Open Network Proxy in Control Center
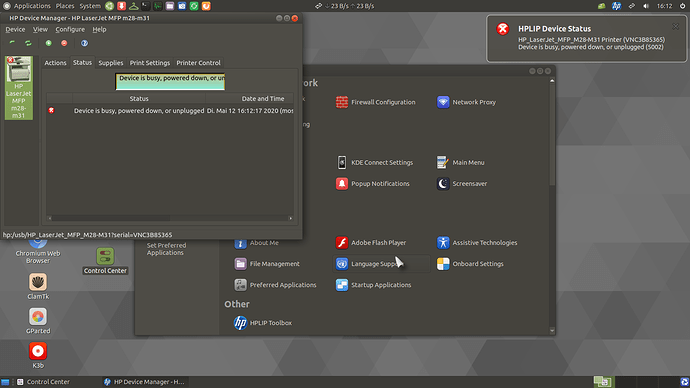 pos(466,102)
